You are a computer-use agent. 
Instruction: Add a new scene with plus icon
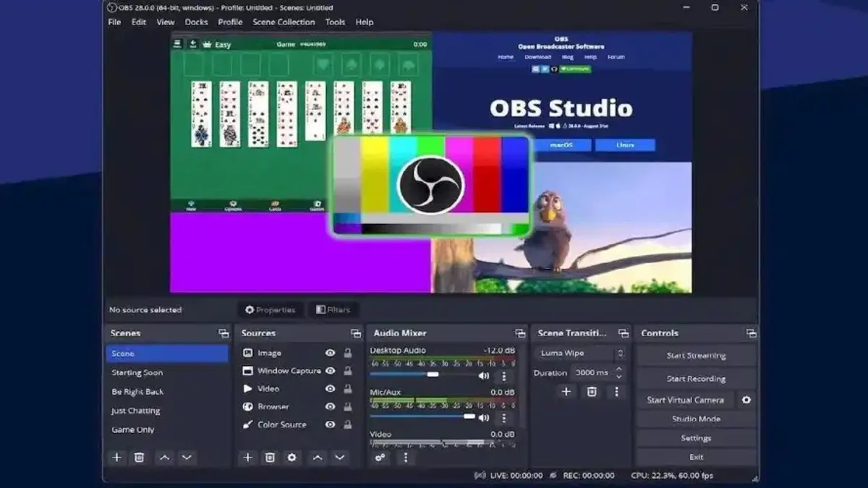click(116, 457)
